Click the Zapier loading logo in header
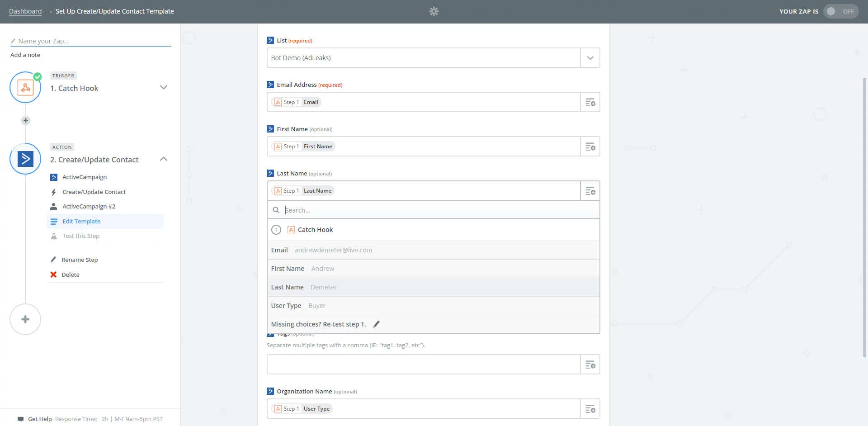The image size is (868, 426). pyautogui.click(x=434, y=11)
